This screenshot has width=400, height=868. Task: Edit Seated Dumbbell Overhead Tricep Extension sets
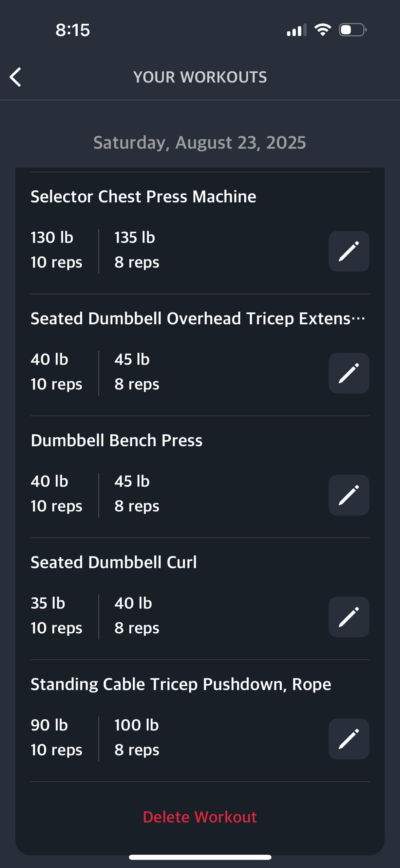click(x=349, y=373)
